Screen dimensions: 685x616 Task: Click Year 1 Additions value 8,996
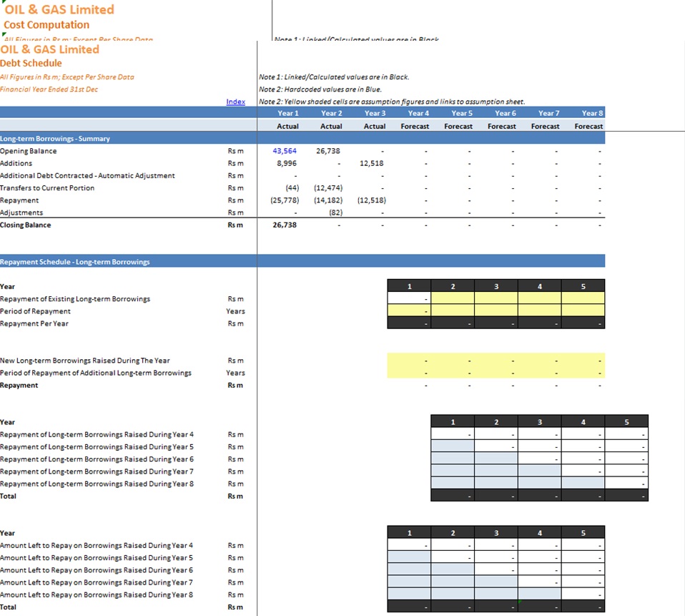point(287,163)
